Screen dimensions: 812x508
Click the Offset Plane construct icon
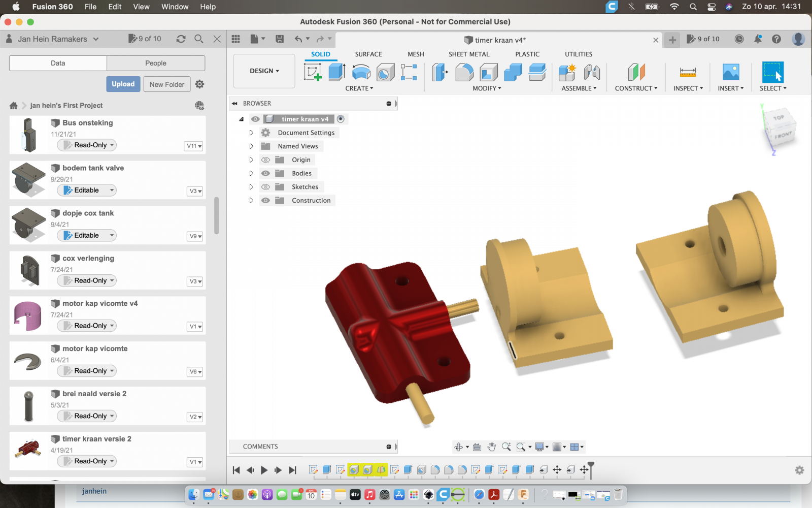[x=636, y=72]
